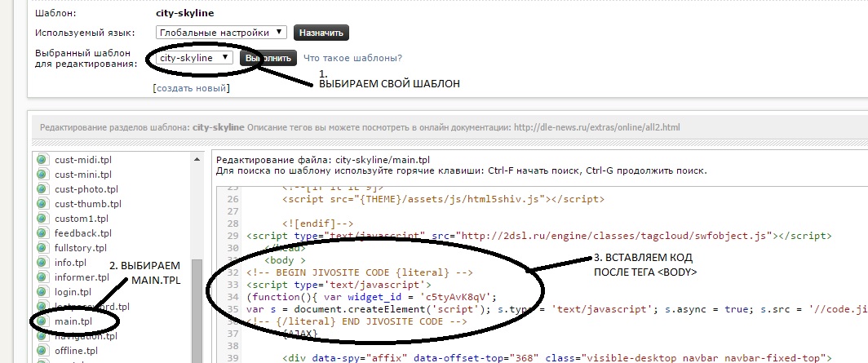Click the '<![endif]-->' line in editor
Viewport: 868px width, 363px height.
click(x=318, y=224)
